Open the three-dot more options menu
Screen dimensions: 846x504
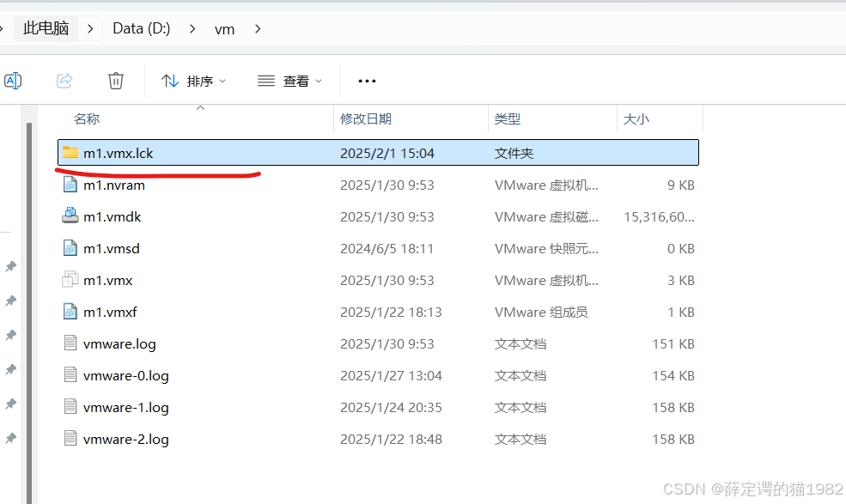[367, 81]
